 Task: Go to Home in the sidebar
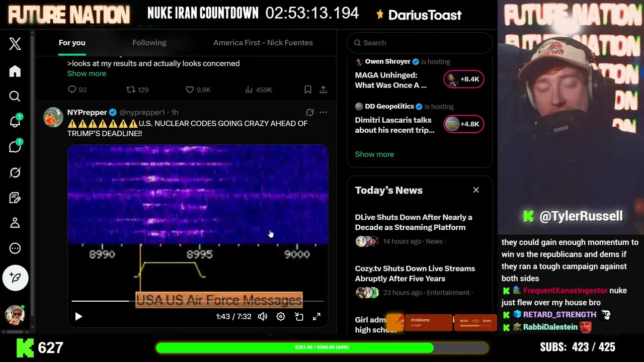pos(15,71)
